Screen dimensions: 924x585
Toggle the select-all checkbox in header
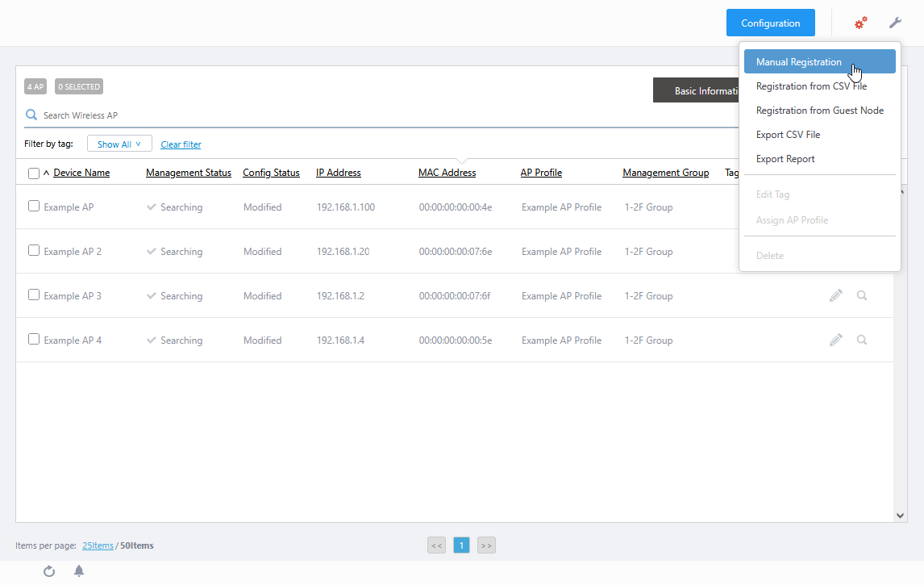tap(34, 173)
